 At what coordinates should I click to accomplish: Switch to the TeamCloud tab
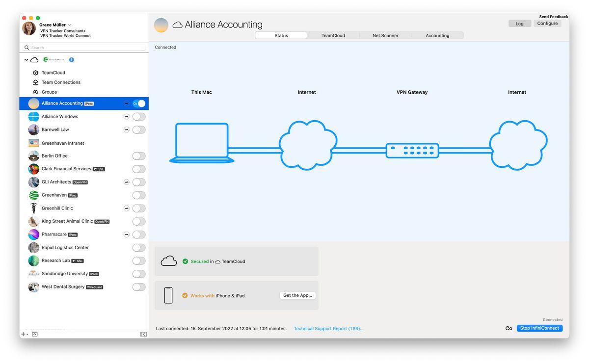point(333,35)
